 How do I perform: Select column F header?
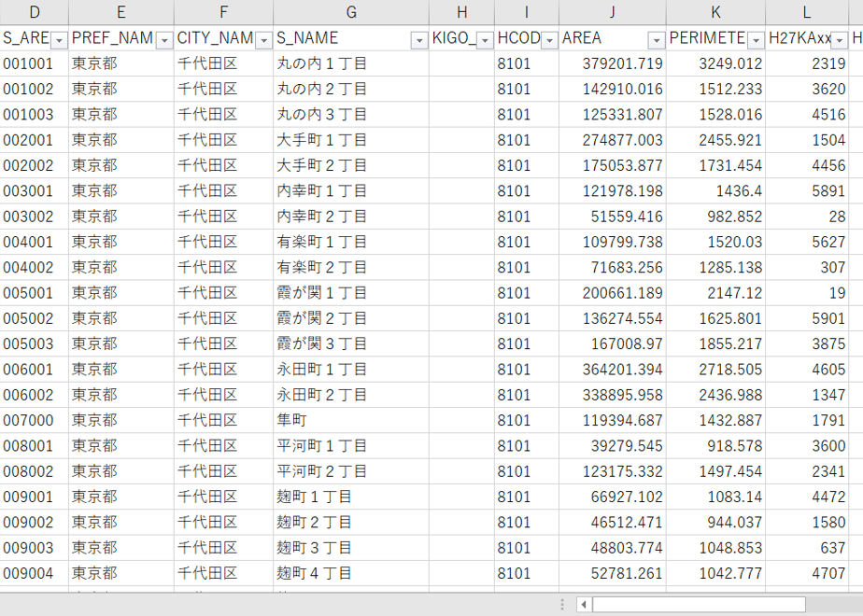tap(223, 12)
